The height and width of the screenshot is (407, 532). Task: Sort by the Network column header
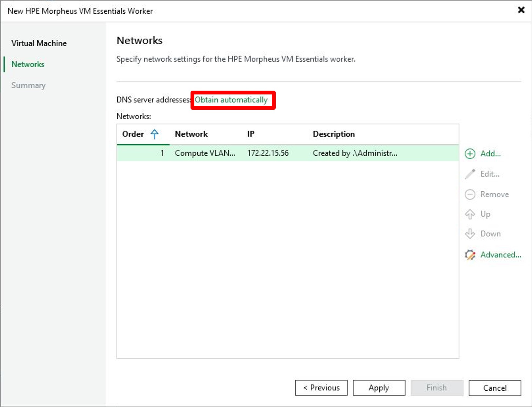[x=191, y=134]
